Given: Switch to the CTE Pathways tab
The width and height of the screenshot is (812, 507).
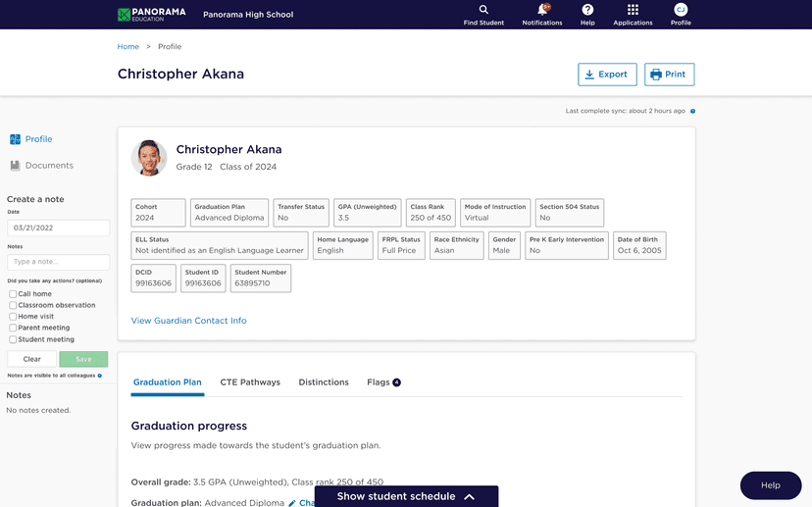Looking at the screenshot, I should [x=250, y=382].
